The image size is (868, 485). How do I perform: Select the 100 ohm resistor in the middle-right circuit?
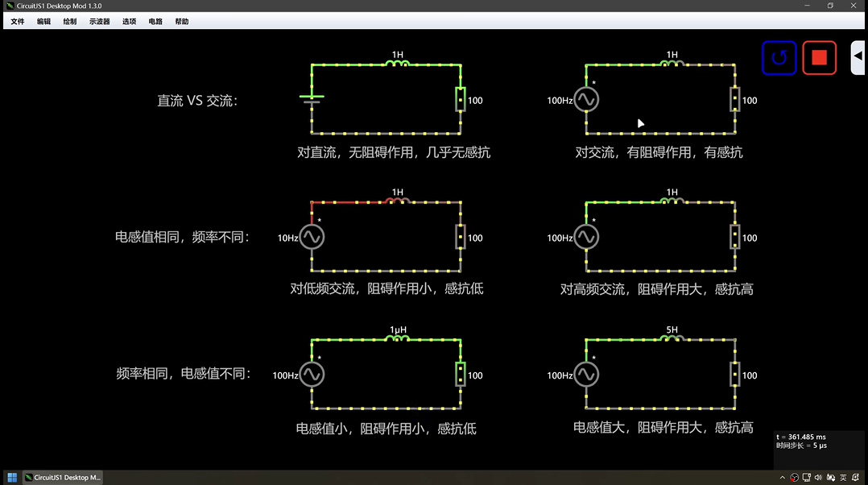click(734, 237)
